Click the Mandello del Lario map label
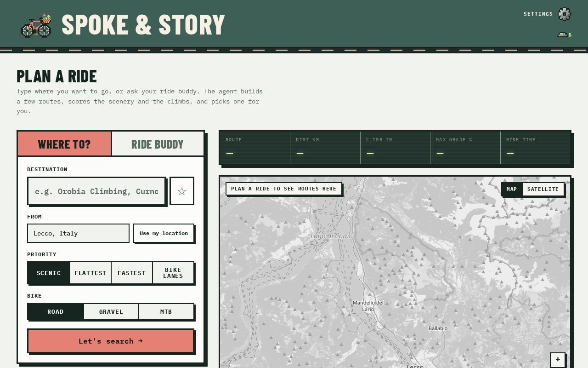 pyautogui.click(x=368, y=306)
